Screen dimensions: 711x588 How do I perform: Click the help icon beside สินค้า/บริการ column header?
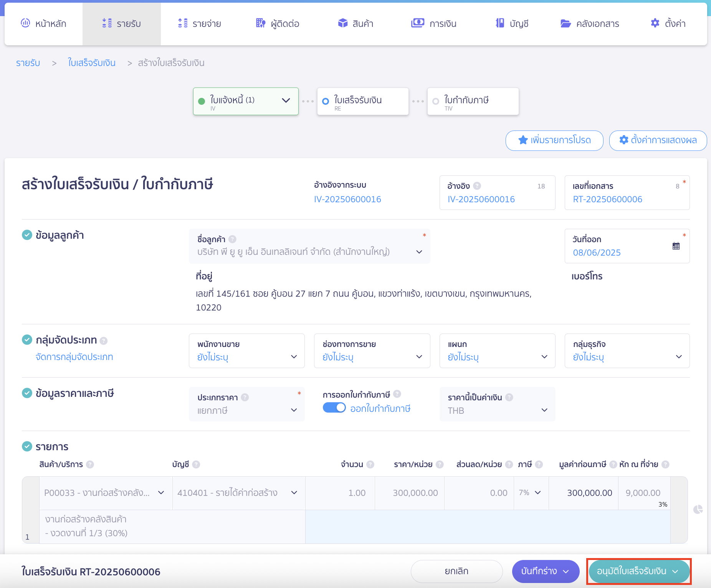click(x=90, y=464)
